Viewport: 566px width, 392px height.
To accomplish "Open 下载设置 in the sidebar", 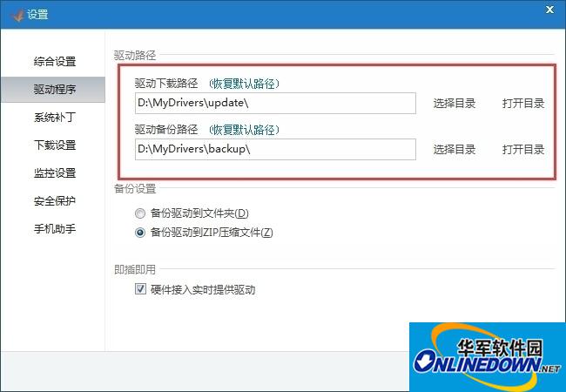I will pyautogui.click(x=55, y=145).
